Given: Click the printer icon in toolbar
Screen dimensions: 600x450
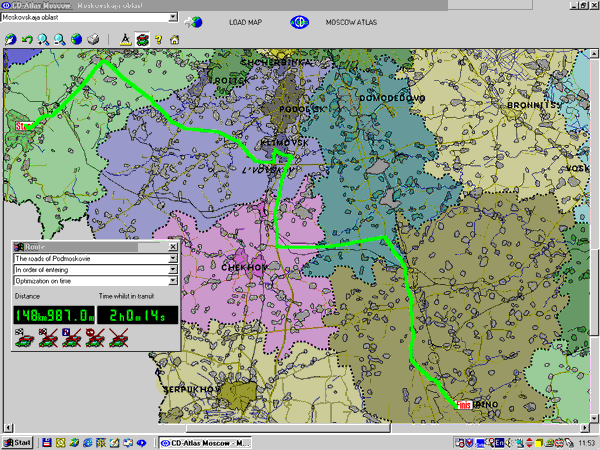Looking at the screenshot, I should 93,39.
